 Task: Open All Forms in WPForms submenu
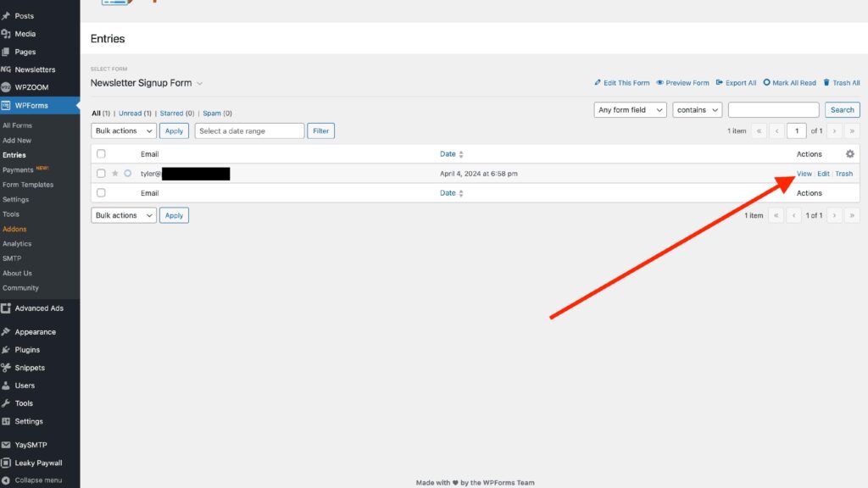tap(17, 125)
